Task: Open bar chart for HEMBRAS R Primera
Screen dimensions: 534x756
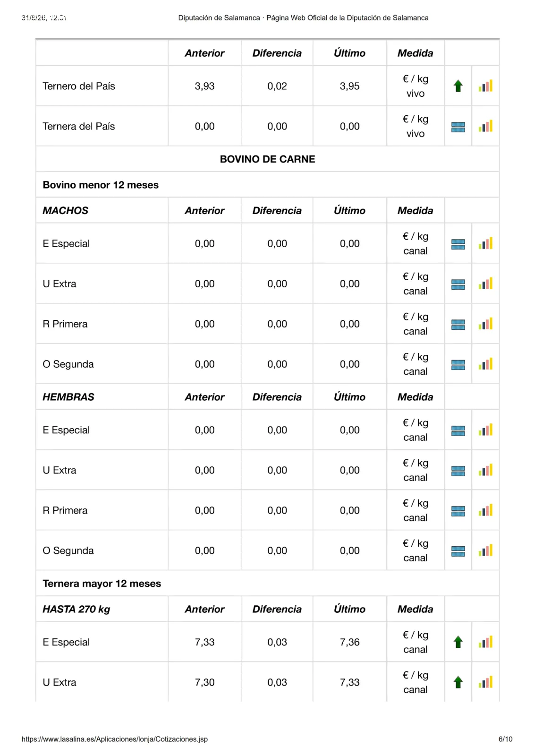Action: pos(485,510)
